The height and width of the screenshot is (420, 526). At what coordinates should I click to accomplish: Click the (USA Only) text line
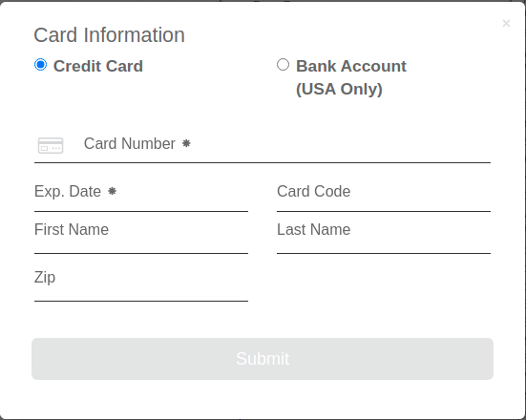339,89
